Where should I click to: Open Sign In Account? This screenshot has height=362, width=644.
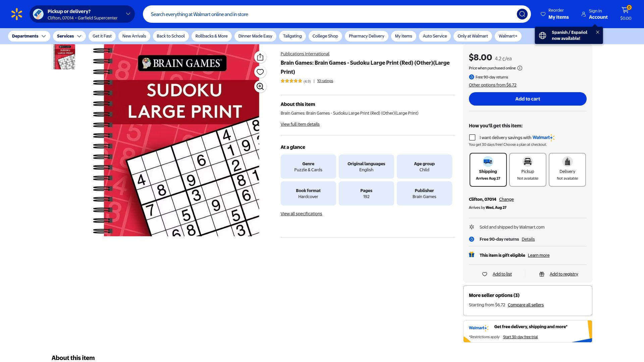point(594,14)
